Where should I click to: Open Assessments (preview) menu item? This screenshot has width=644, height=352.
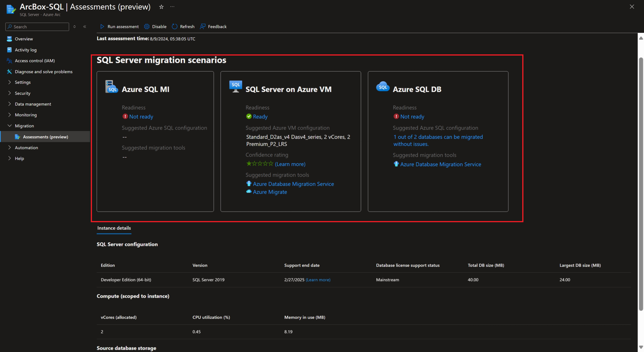(x=45, y=137)
